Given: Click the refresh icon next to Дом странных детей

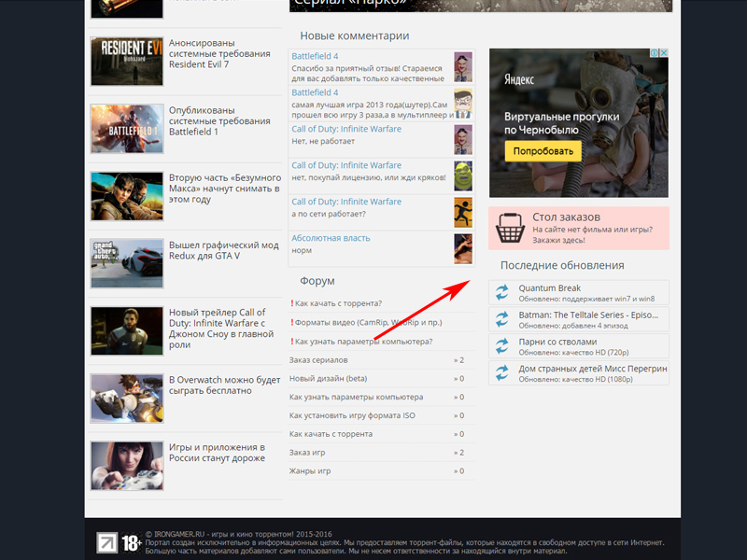Looking at the screenshot, I should click(501, 372).
